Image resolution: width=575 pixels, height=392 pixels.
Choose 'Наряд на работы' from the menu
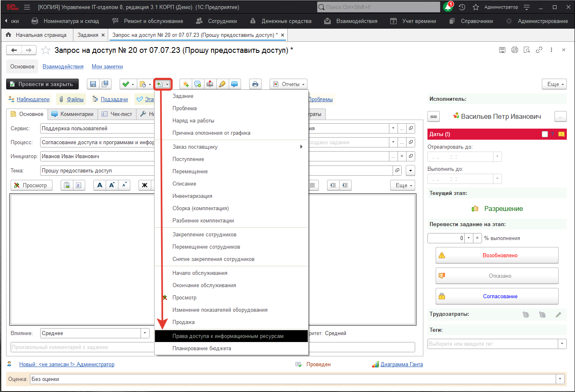click(x=193, y=121)
